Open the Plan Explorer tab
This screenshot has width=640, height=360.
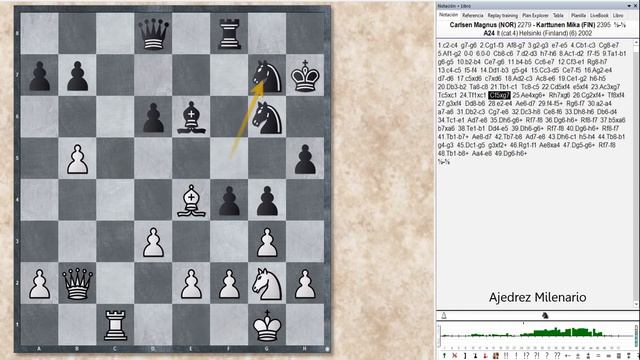(535, 15)
